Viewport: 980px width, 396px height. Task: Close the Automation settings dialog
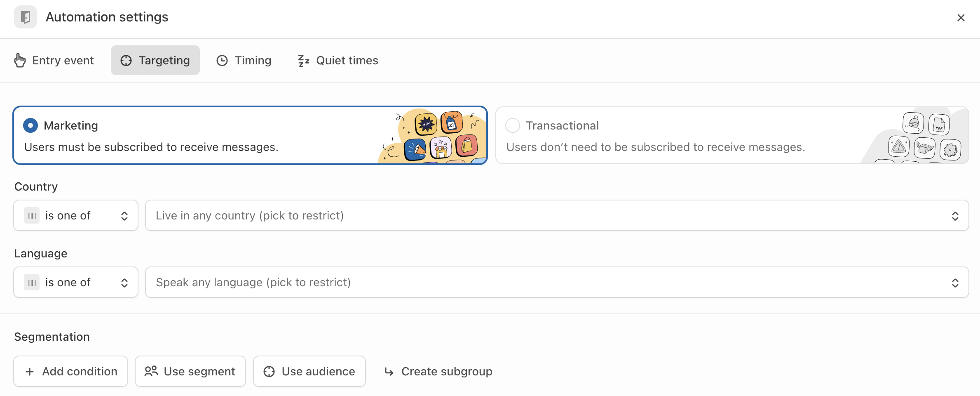click(x=961, y=18)
